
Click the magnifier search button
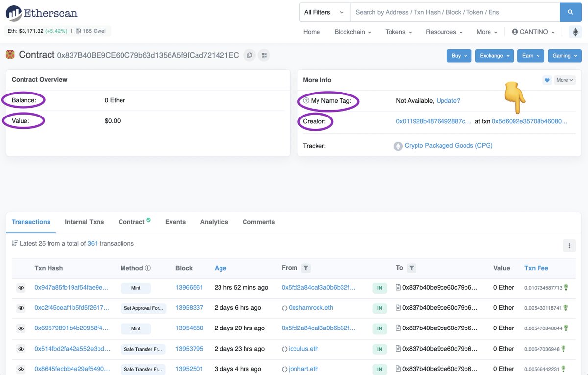pyautogui.click(x=570, y=12)
